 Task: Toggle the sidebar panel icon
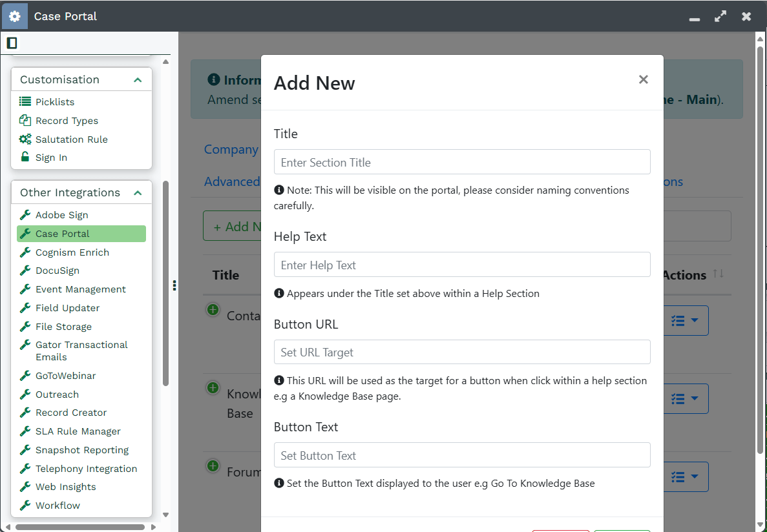12,43
